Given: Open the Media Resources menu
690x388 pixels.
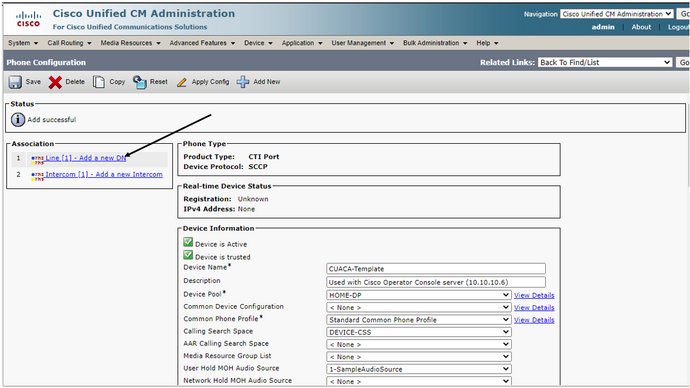Looking at the screenshot, I should pos(130,43).
